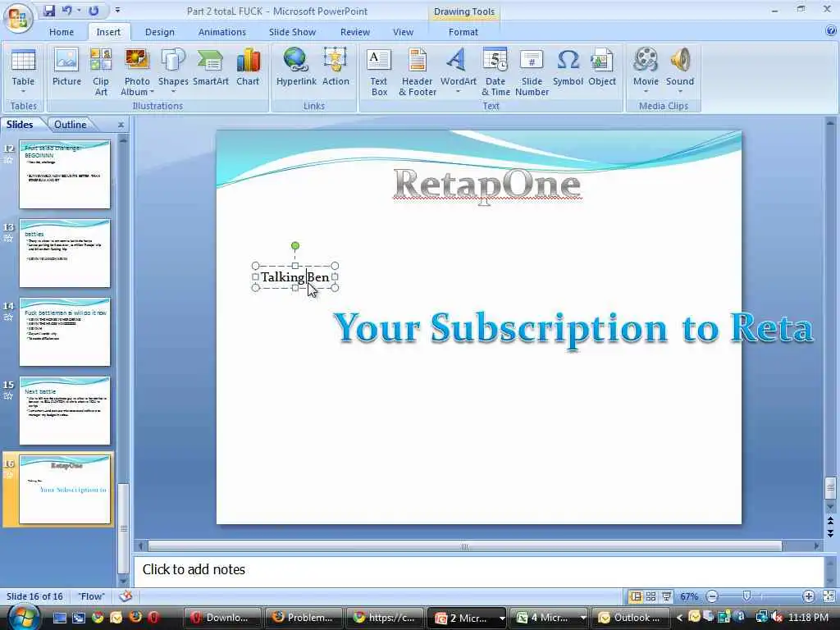This screenshot has width=840, height=630.
Task: Zoom in with the plus button
Action: point(808,596)
